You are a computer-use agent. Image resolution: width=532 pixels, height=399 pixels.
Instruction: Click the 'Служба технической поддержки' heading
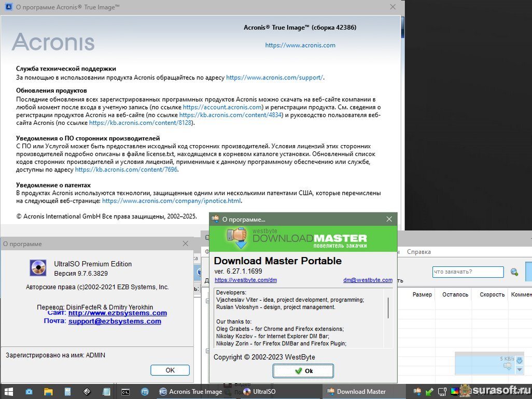tap(66, 69)
